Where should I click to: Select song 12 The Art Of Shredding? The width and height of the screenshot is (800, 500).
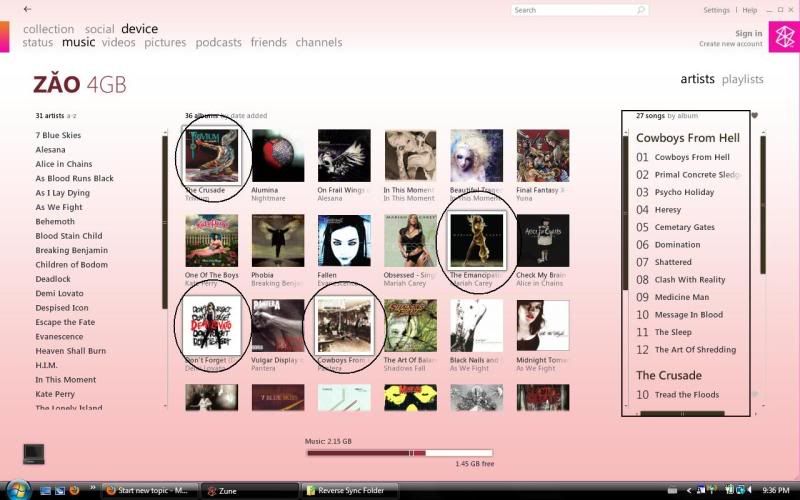[686, 349]
